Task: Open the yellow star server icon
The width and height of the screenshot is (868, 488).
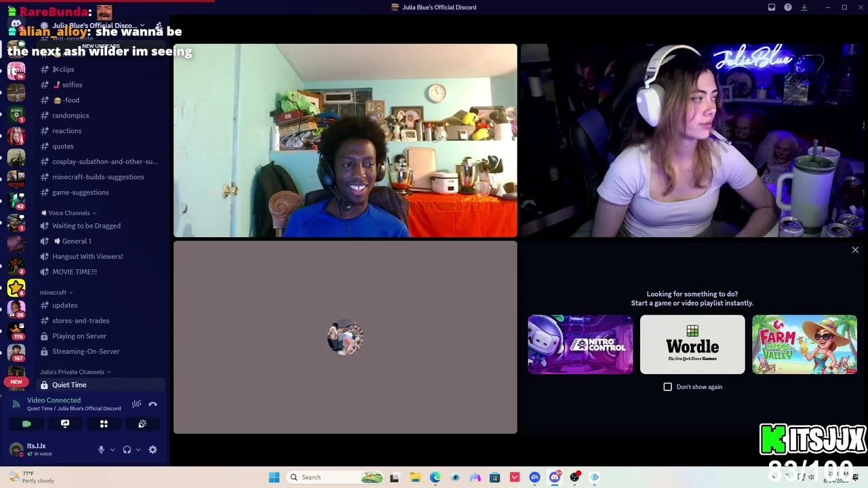Action: pos(16,288)
